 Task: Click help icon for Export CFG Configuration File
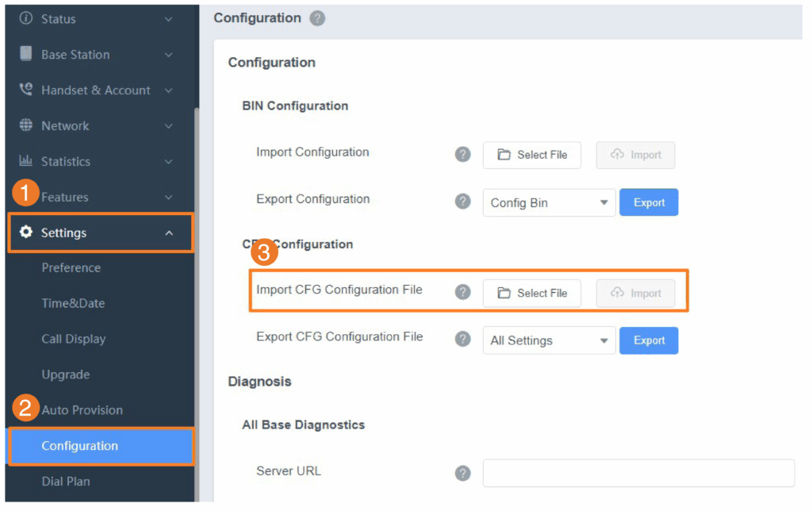[462, 340]
